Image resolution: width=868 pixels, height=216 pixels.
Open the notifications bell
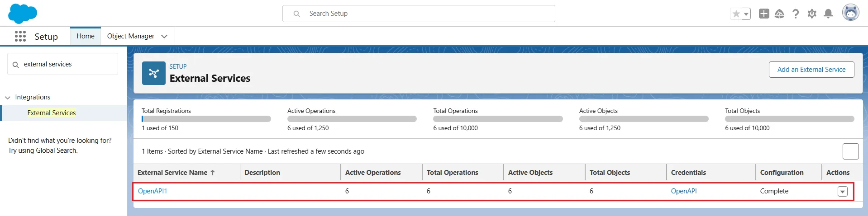[x=828, y=14]
